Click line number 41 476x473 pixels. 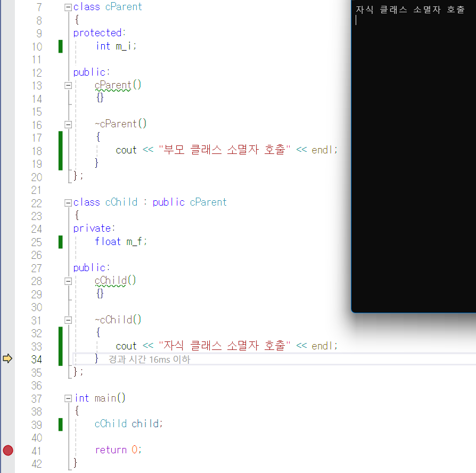click(37, 451)
